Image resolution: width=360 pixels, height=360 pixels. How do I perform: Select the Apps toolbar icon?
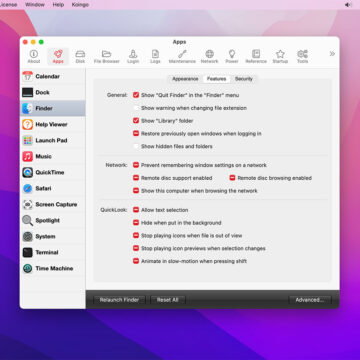pyautogui.click(x=58, y=57)
